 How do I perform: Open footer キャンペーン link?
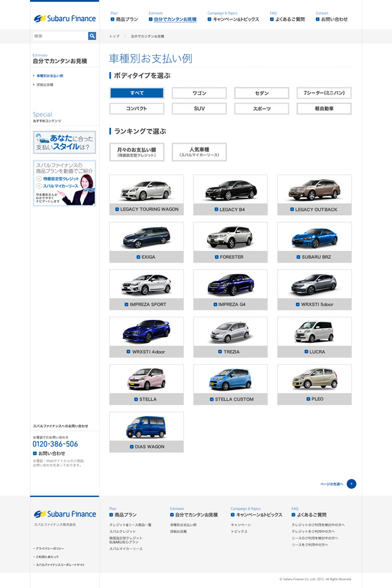(x=241, y=525)
